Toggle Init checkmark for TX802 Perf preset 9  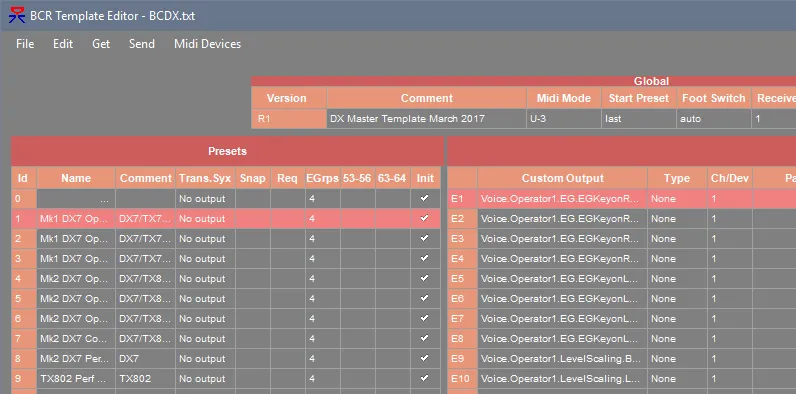(x=425, y=378)
